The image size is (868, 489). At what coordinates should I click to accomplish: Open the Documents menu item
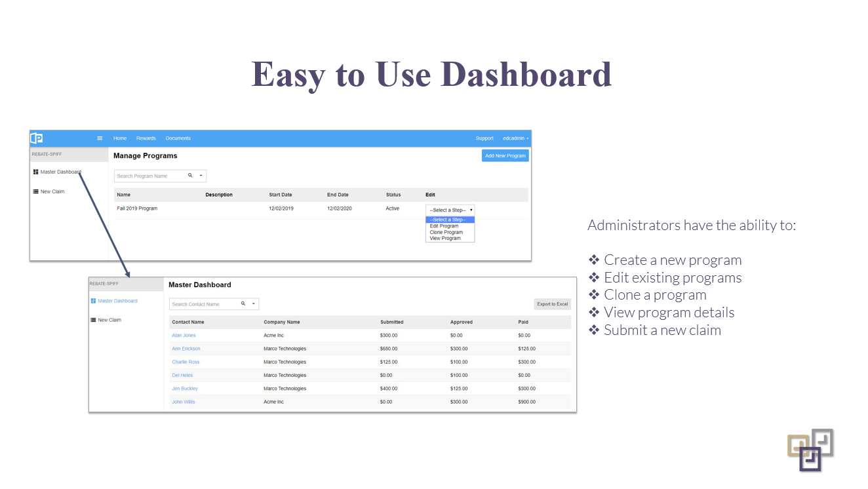click(178, 139)
